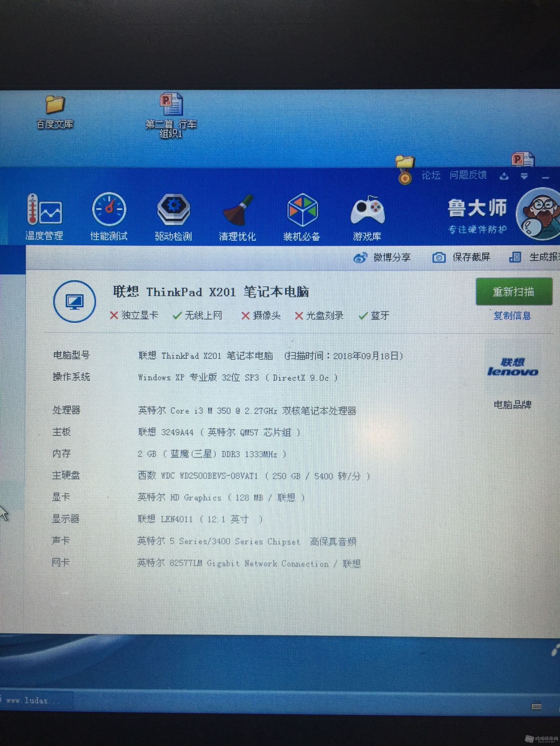
Task: Click the 主硬盘 row label
Action: 66,475
